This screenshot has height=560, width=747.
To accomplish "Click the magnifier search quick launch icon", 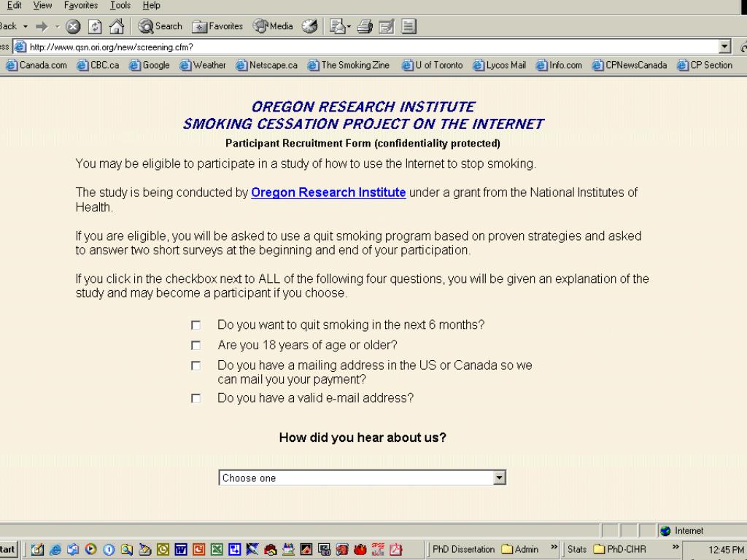I will 127,550.
